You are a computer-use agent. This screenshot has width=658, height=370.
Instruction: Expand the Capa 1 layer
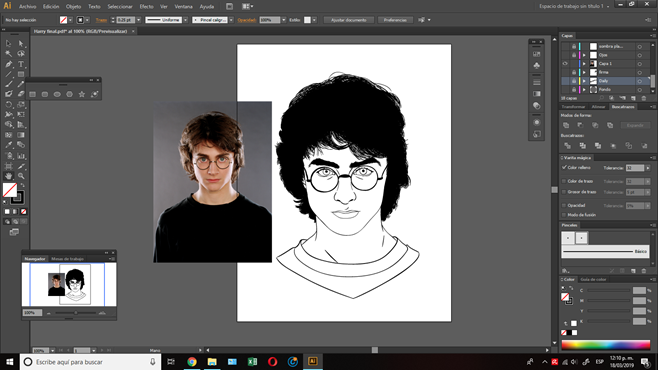(x=584, y=64)
